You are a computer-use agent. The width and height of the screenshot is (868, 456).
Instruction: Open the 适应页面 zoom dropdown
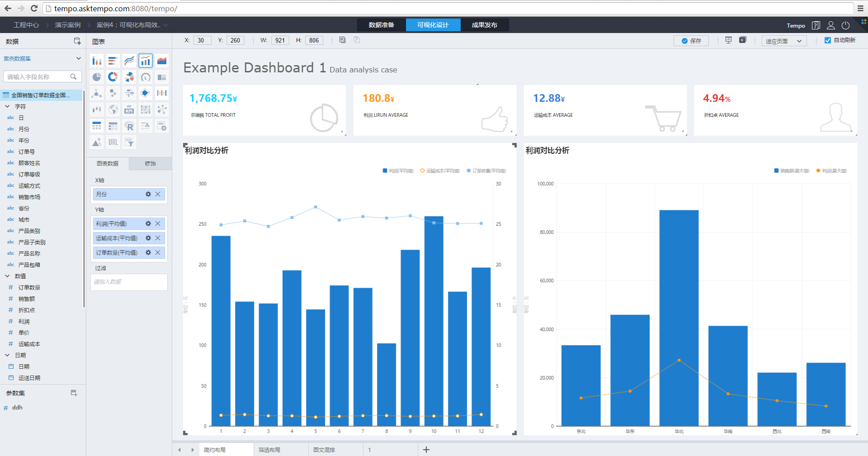tap(784, 41)
